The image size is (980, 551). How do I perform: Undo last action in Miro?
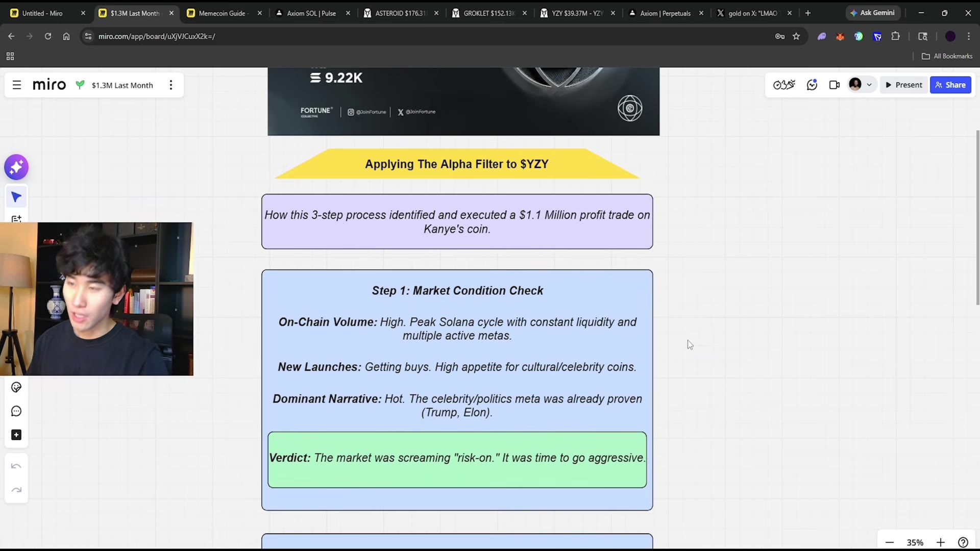click(16, 466)
